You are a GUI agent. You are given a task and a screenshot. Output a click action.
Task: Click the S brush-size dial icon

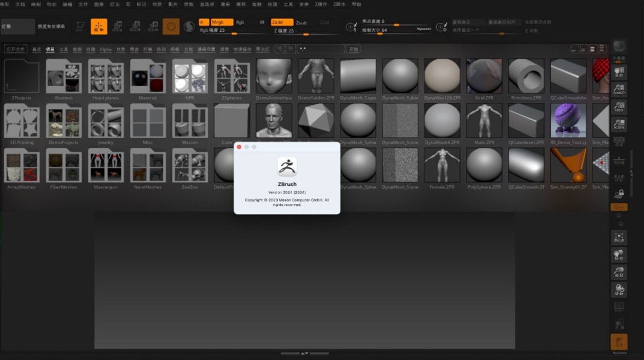(351, 26)
